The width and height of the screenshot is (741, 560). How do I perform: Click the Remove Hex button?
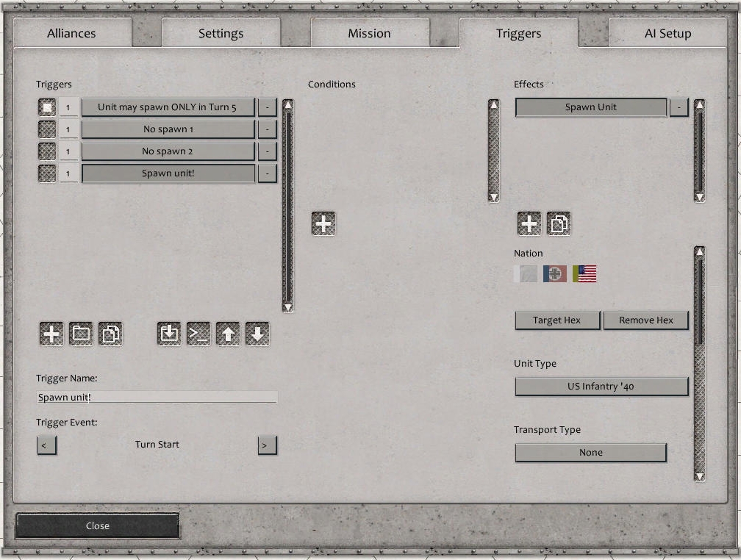(x=646, y=320)
